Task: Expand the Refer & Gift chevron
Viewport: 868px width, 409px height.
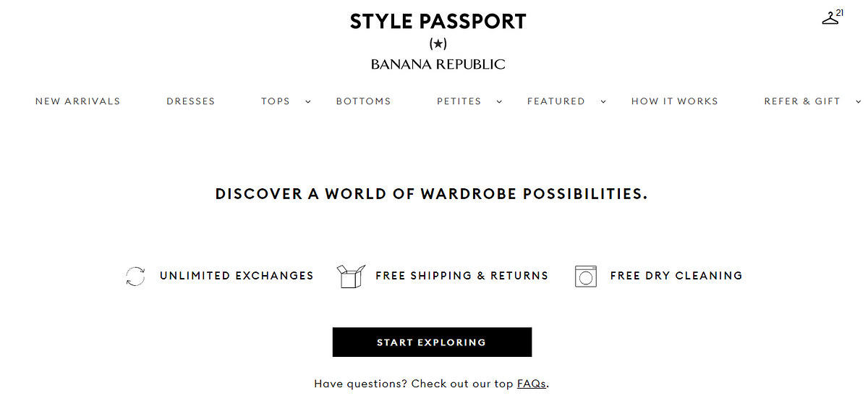Action: pos(859,101)
